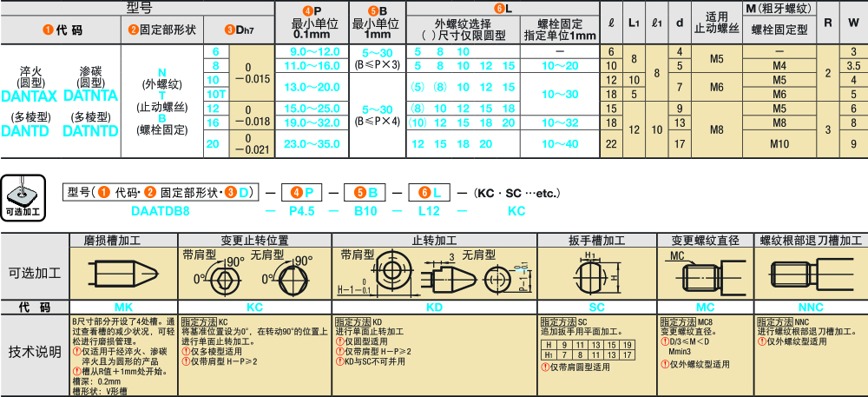This screenshot has height=397, width=868.
Task: Select product code DATNTA
Action: 91,96
